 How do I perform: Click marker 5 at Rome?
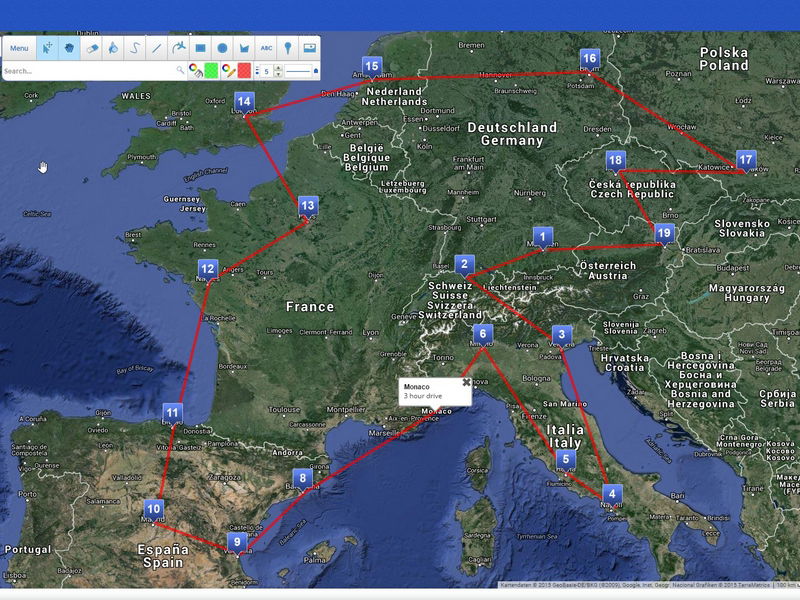(x=565, y=460)
